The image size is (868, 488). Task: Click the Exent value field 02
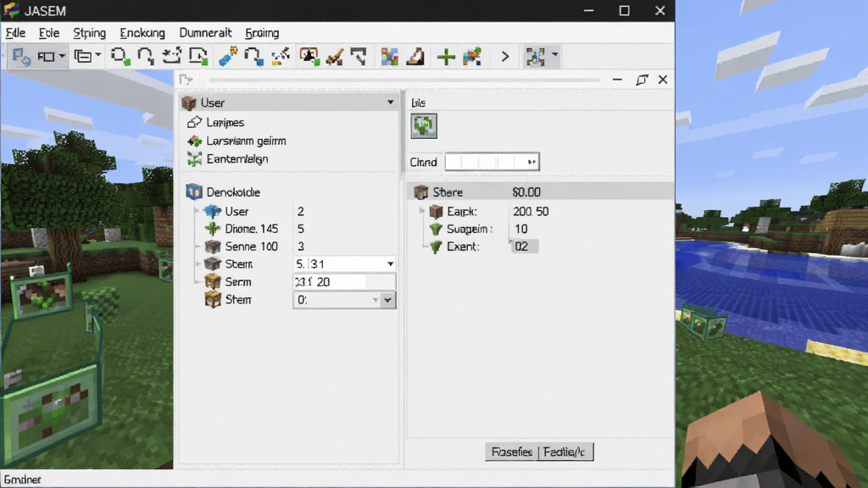coord(524,247)
